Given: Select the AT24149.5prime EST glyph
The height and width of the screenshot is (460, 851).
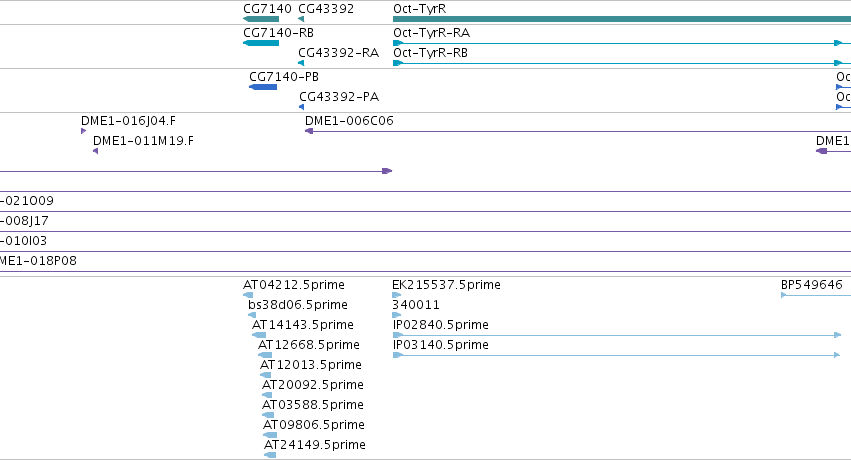Looking at the screenshot, I should [x=270, y=455].
